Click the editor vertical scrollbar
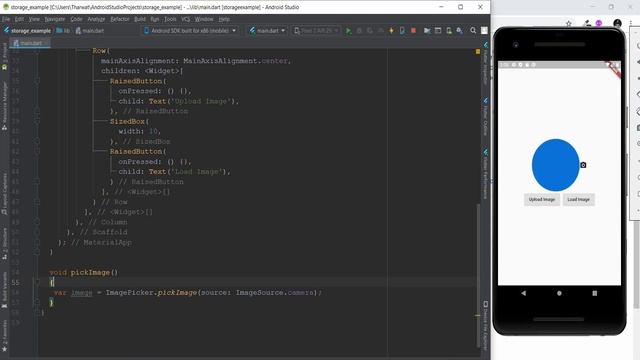Viewport: 640px width, 360px height. tap(478, 276)
